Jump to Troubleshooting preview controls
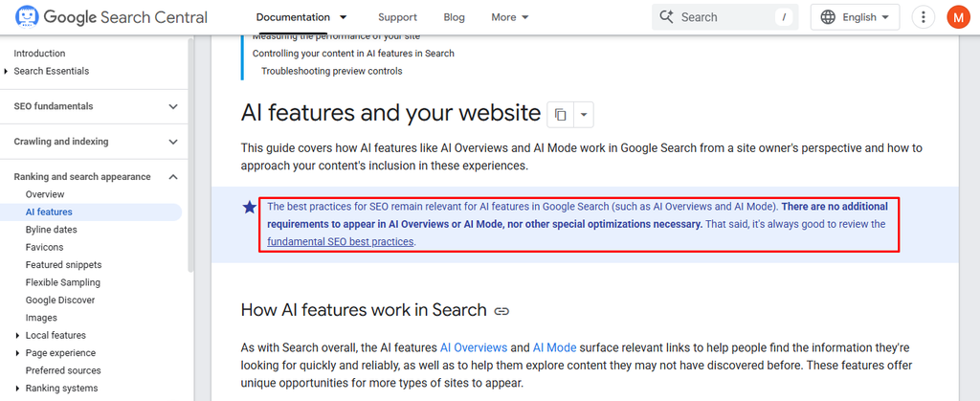980x401 pixels. [332, 71]
